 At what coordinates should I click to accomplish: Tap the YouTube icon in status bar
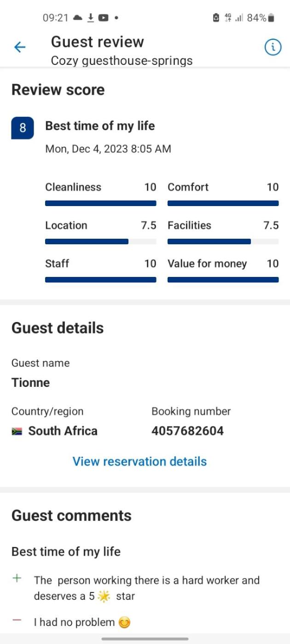click(x=104, y=18)
